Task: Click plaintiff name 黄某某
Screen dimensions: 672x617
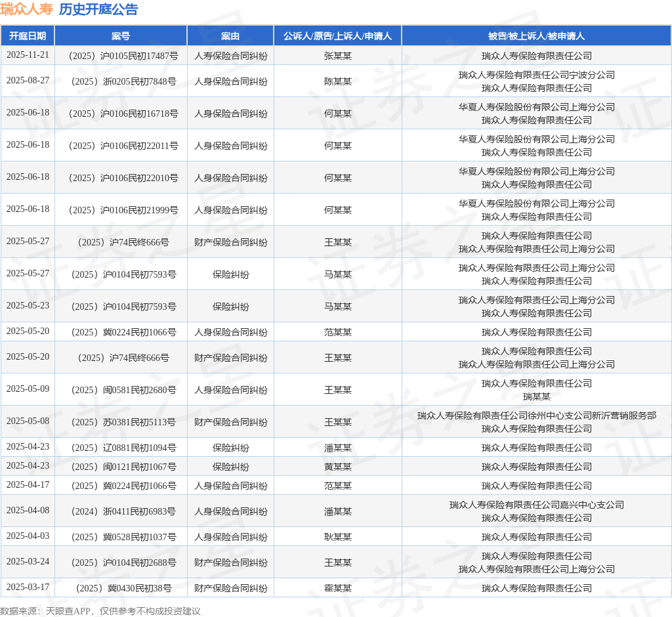Action: point(338,467)
